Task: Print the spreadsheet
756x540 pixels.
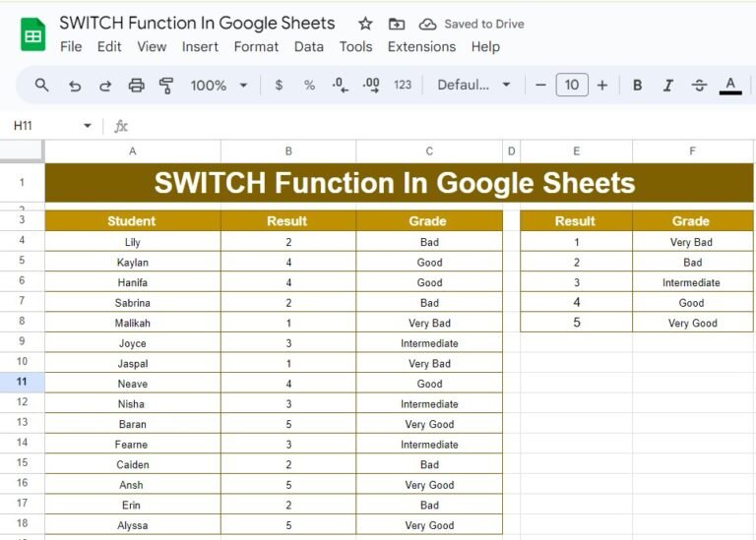Action: 137,86
